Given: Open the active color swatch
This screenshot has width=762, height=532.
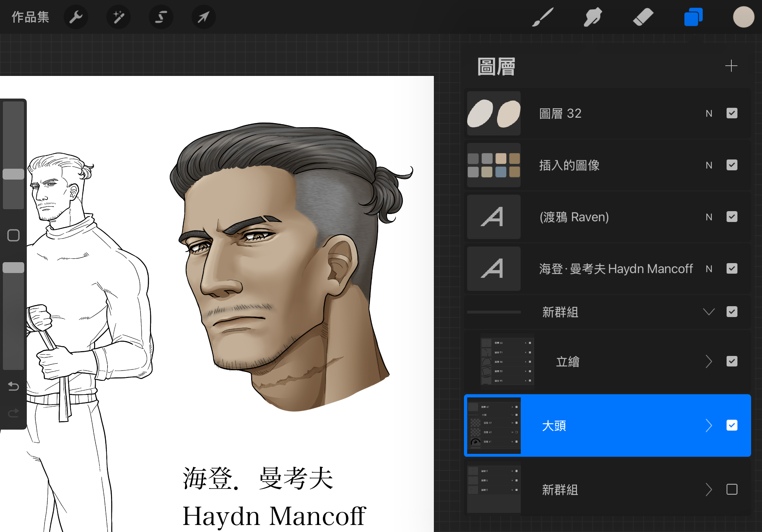Looking at the screenshot, I should click(743, 17).
